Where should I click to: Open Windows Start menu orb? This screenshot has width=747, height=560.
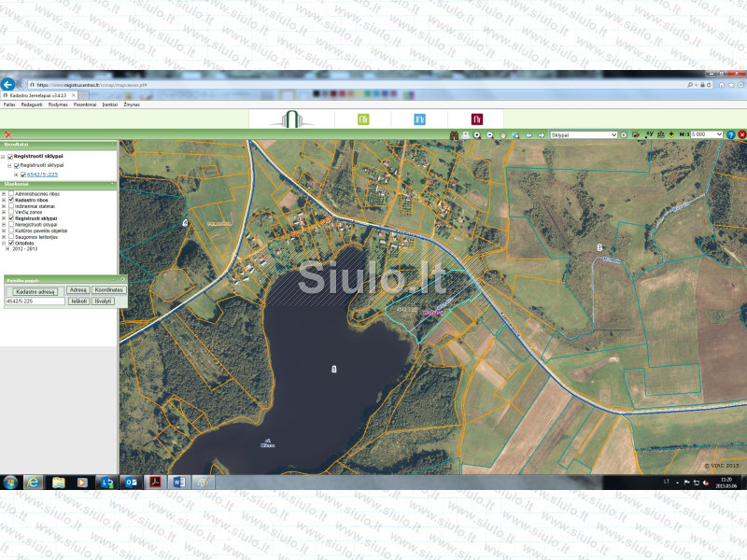(10, 483)
